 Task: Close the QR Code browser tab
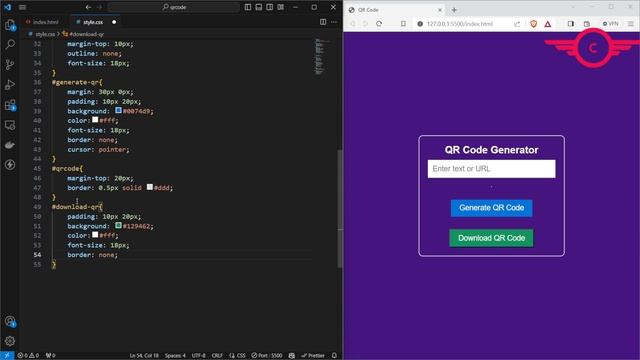[440, 10]
